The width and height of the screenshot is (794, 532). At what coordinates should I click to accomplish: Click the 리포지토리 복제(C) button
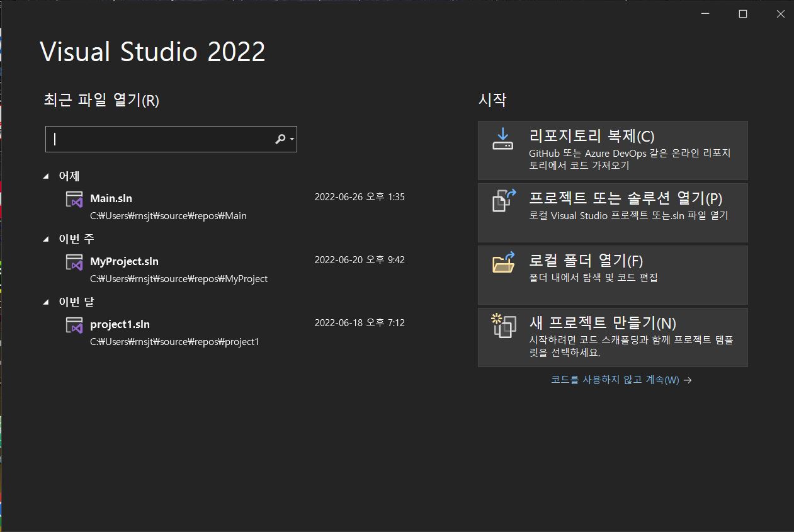point(613,150)
